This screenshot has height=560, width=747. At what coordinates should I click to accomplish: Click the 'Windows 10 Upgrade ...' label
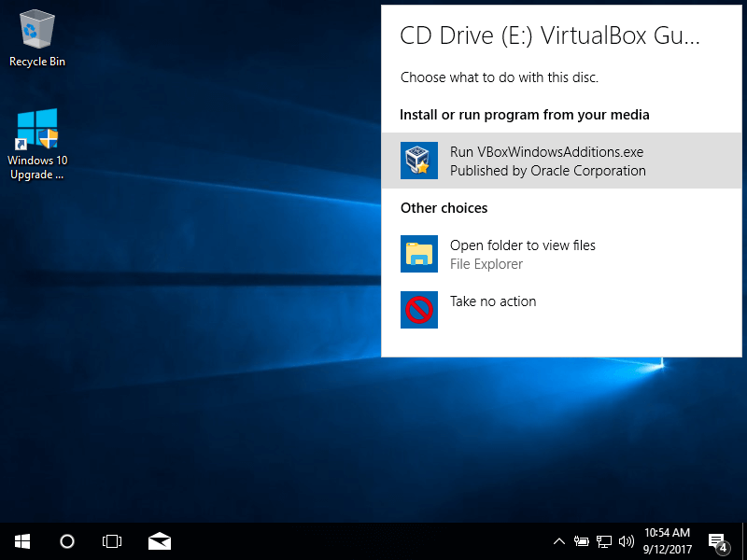point(37,167)
